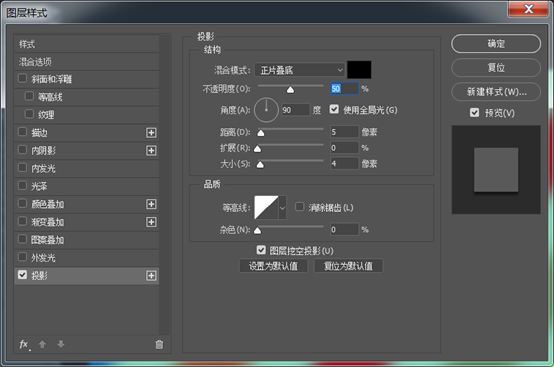This screenshot has height=367, width=554.
Task: Click the contour curve thumbnail
Action: (x=266, y=208)
